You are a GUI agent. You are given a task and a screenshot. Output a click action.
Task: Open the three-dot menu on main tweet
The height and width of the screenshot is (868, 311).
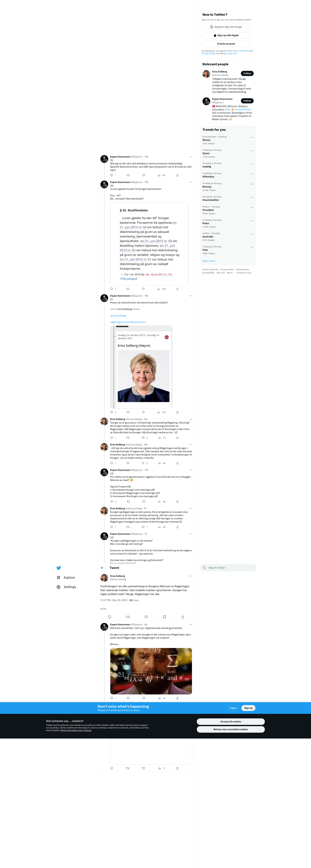tap(190, 576)
